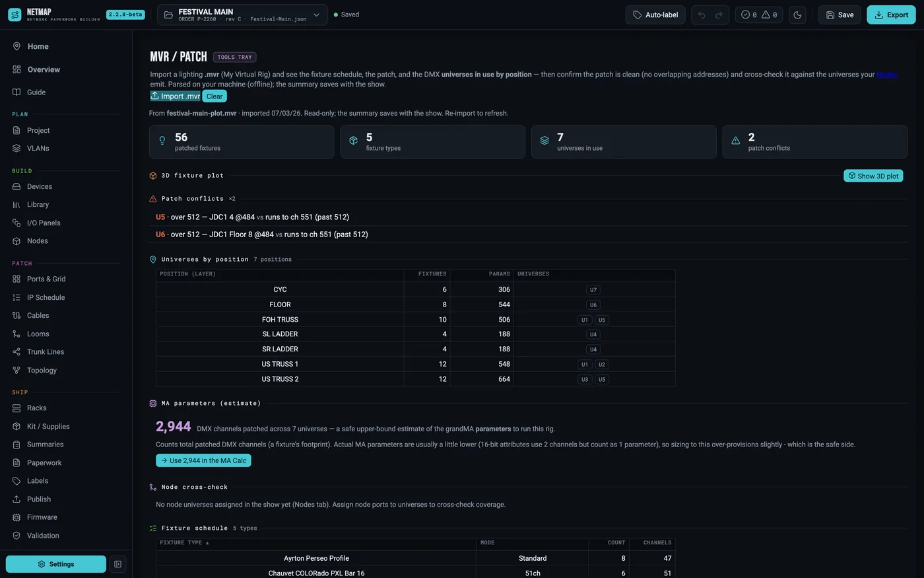Follow the Nodes link in description

click(887, 75)
